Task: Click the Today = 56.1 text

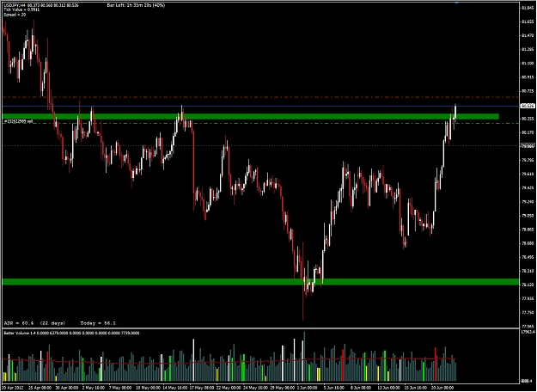Action: [98, 323]
